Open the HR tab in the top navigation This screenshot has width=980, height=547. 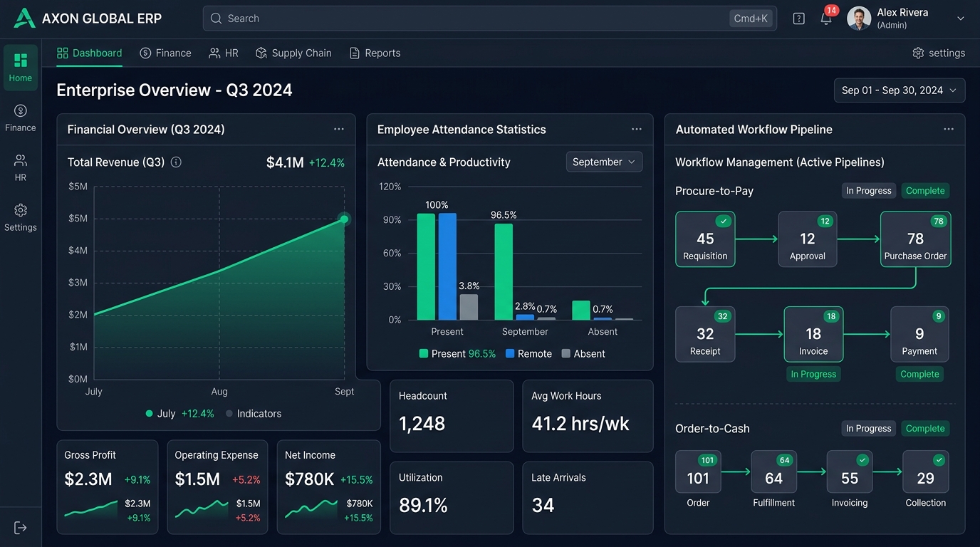tap(224, 53)
